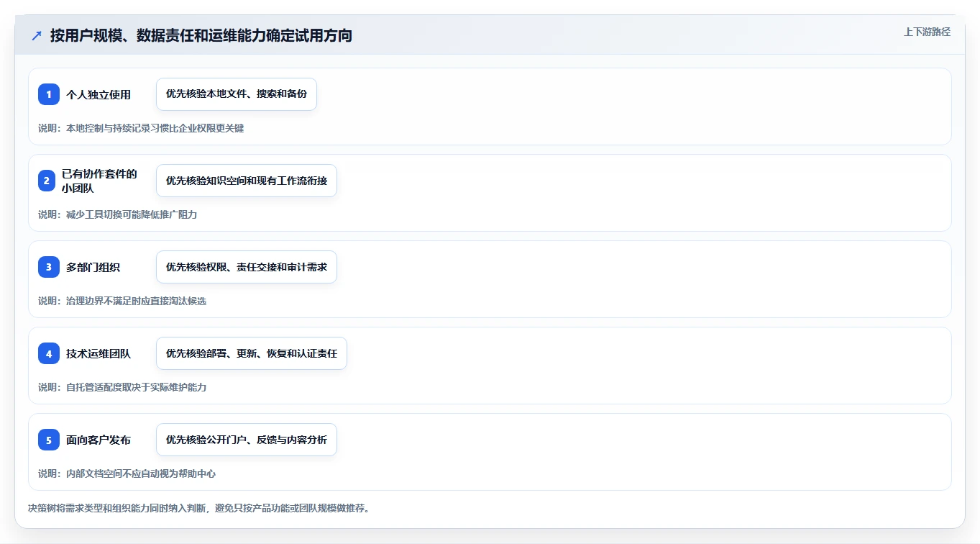Select the 技术运维团队 label
This screenshot has height=544, width=980.
point(99,353)
